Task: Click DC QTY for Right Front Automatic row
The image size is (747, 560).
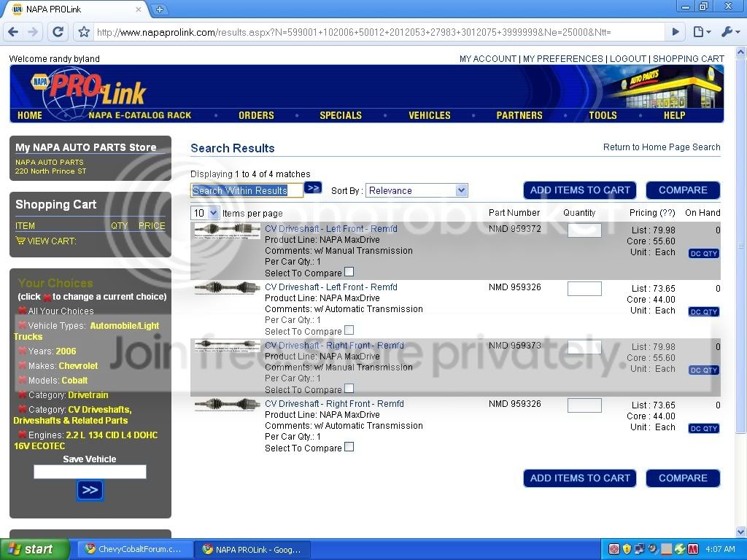Action: pos(704,428)
